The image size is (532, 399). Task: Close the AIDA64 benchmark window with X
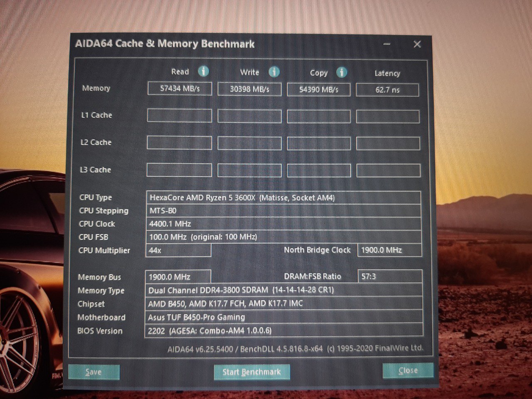coord(417,44)
